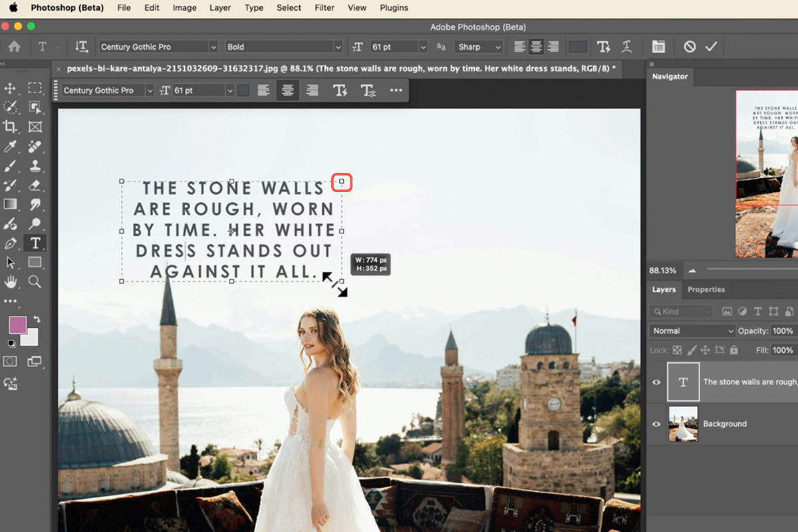Viewport: 798px width, 532px height.
Task: Hide the text layer visibility
Action: point(656,382)
